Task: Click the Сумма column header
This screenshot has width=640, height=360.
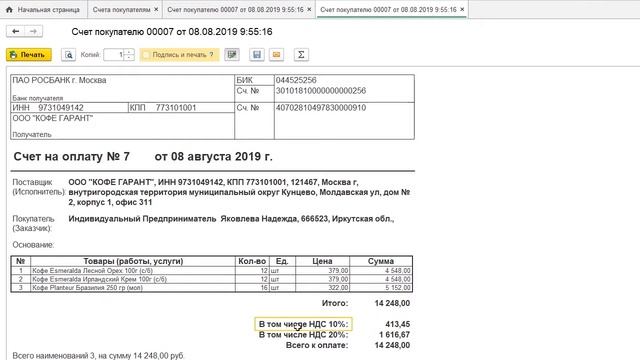Action: coord(381,261)
